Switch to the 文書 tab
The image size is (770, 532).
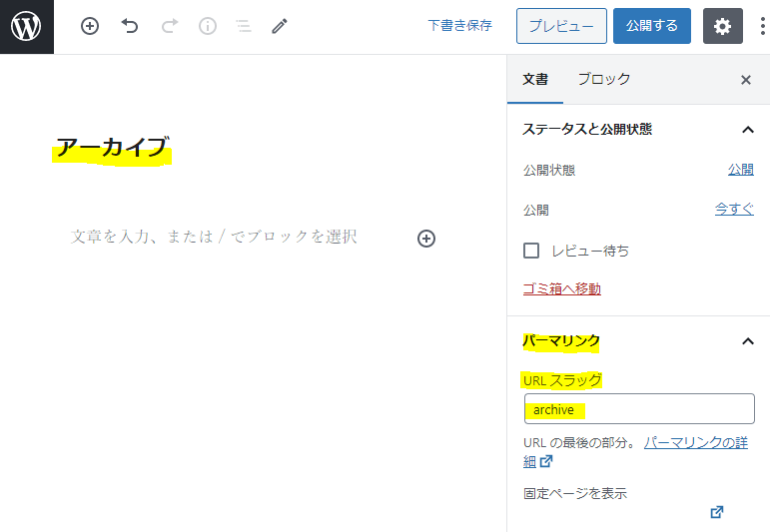click(x=535, y=79)
